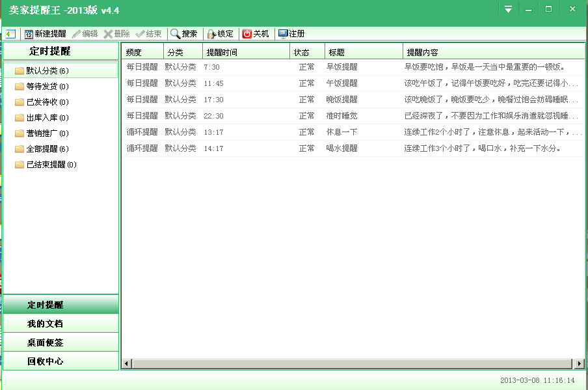Viewport: 588px width, 390px height.
Task: Click the 定时提醒 sidebar header
Action: [x=60, y=51]
